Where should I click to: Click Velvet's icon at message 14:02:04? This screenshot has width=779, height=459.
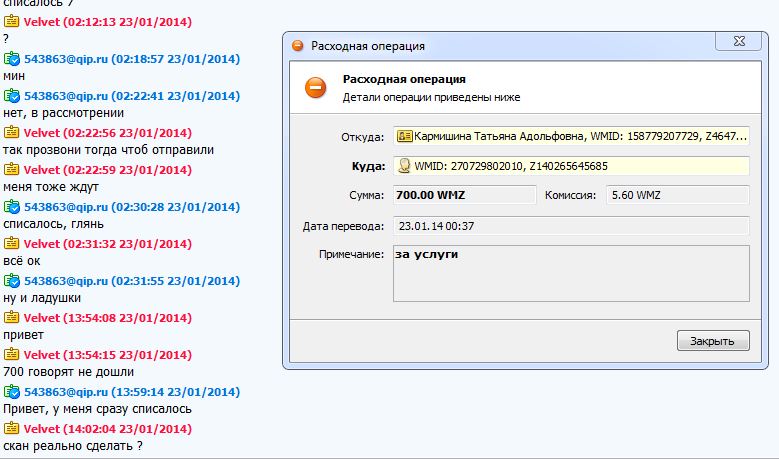(x=11, y=428)
